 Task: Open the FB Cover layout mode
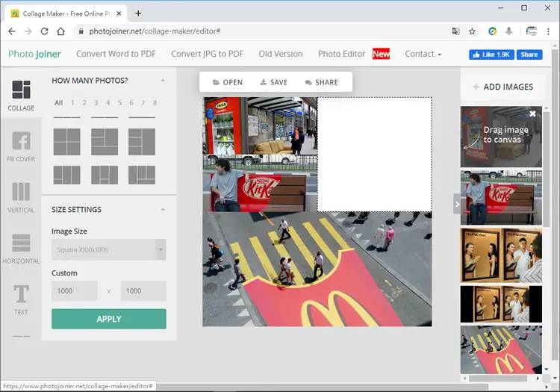[x=21, y=140]
